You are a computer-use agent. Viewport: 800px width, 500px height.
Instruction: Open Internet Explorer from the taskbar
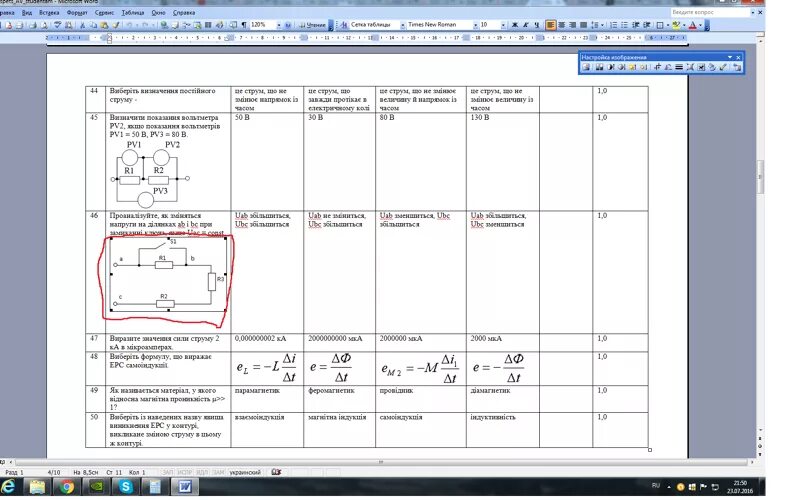[x=8, y=486]
